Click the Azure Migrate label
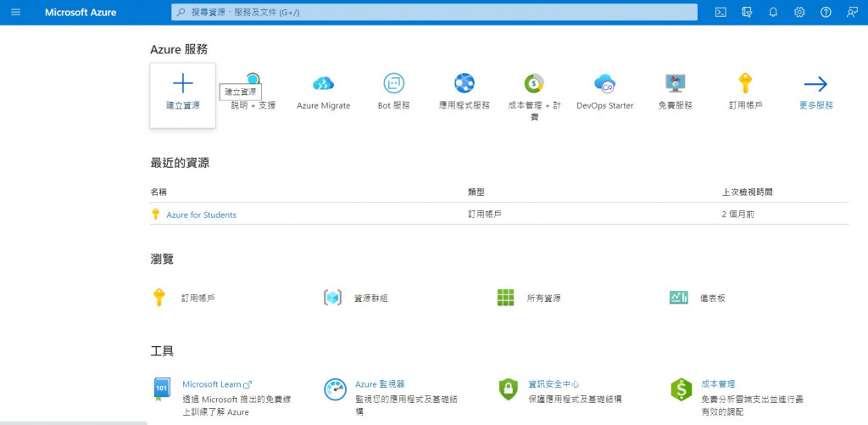This screenshot has height=425, width=868. coord(323,105)
